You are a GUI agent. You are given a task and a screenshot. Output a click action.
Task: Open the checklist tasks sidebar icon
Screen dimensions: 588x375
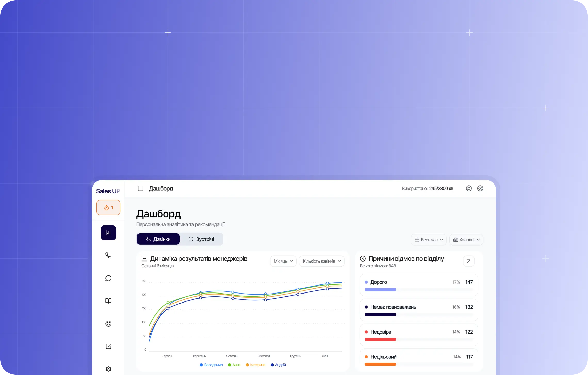coord(108,346)
